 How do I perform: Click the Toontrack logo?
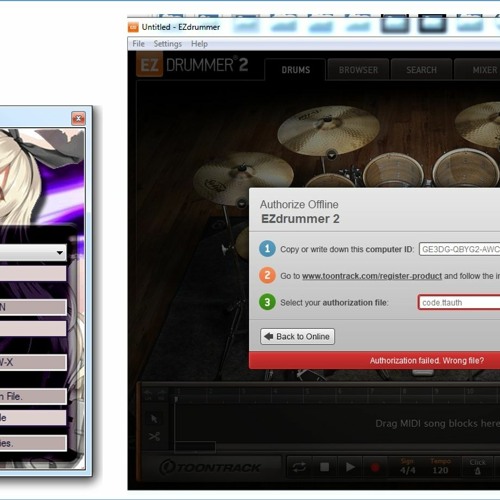coord(210,468)
